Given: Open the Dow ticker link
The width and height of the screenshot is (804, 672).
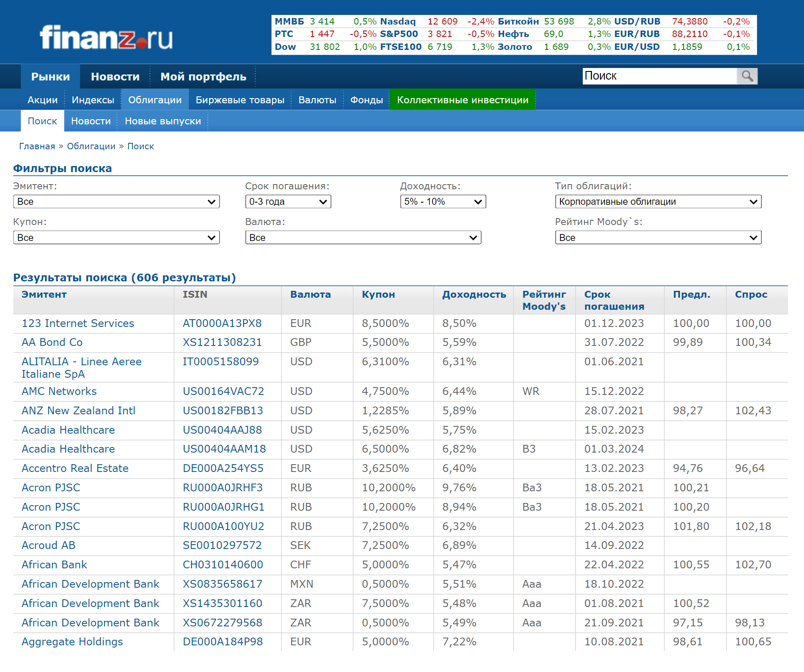Looking at the screenshot, I should tap(285, 47).
